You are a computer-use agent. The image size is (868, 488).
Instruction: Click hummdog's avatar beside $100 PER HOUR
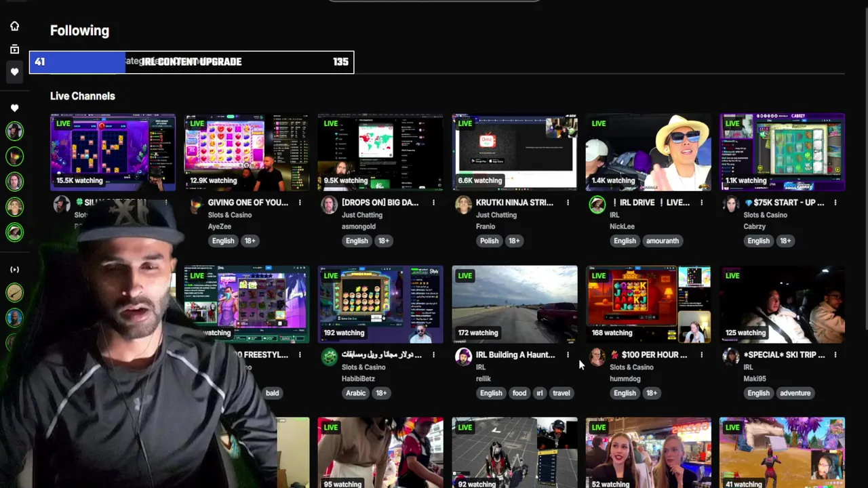coord(597,357)
